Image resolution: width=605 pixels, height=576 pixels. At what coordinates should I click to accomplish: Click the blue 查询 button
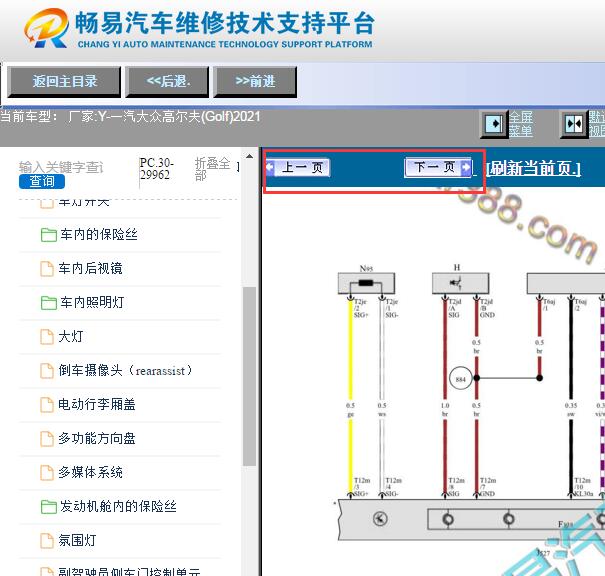point(42,181)
